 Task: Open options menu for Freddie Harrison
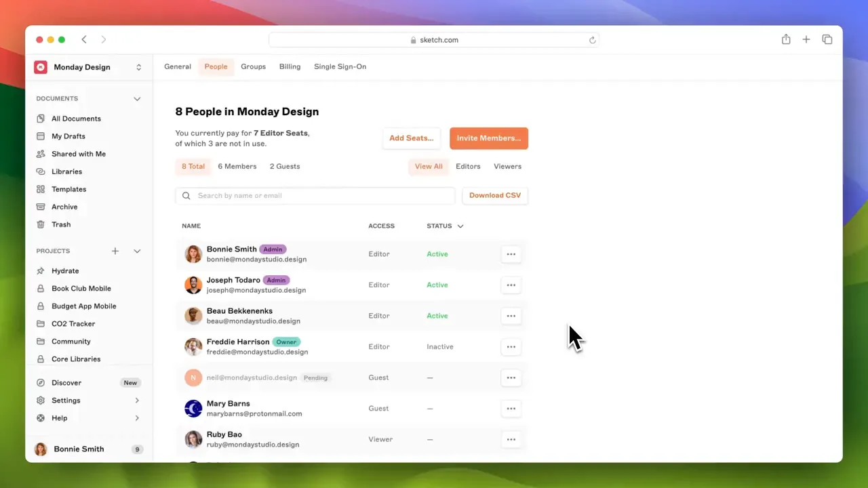pyautogui.click(x=511, y=347)
